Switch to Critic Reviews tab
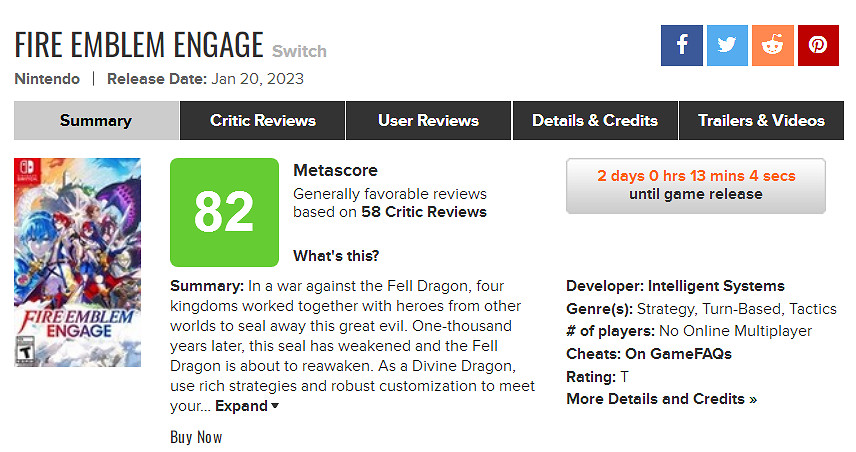This screenshot has width=856, height=452. [x=263, y=121]
